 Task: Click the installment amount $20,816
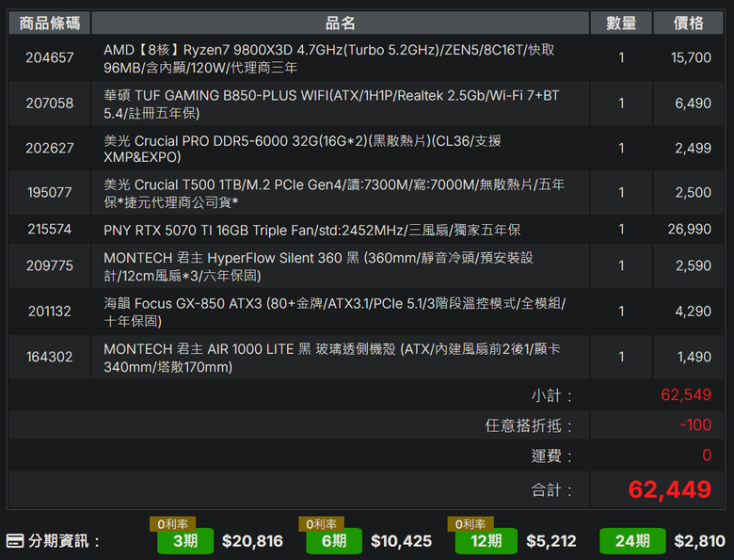tap(252, 541)
